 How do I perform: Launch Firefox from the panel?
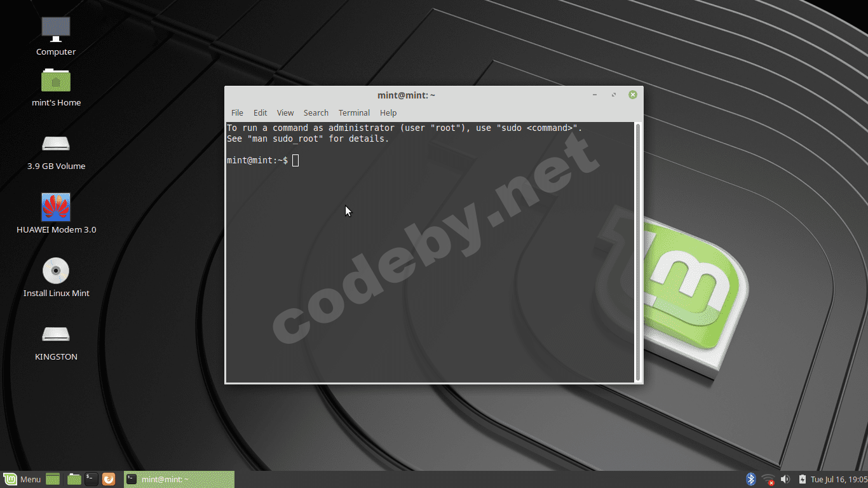(x=109, y=479)
